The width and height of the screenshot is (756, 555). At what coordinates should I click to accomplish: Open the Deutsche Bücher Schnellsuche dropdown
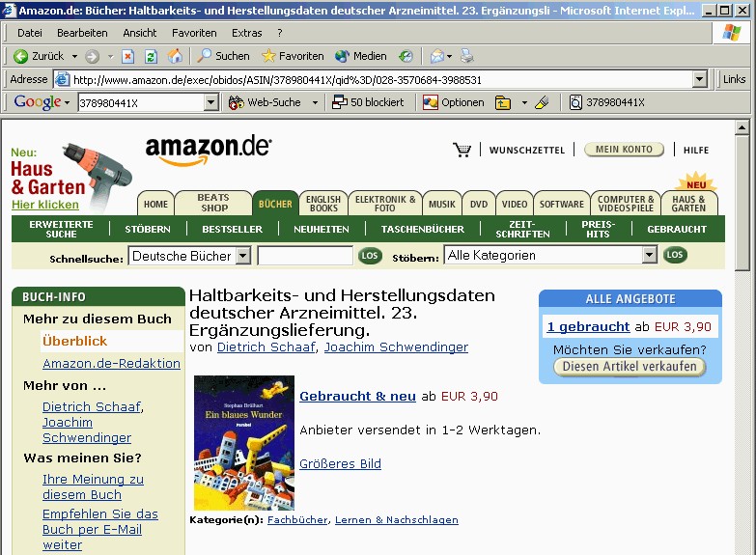point(243,256)
